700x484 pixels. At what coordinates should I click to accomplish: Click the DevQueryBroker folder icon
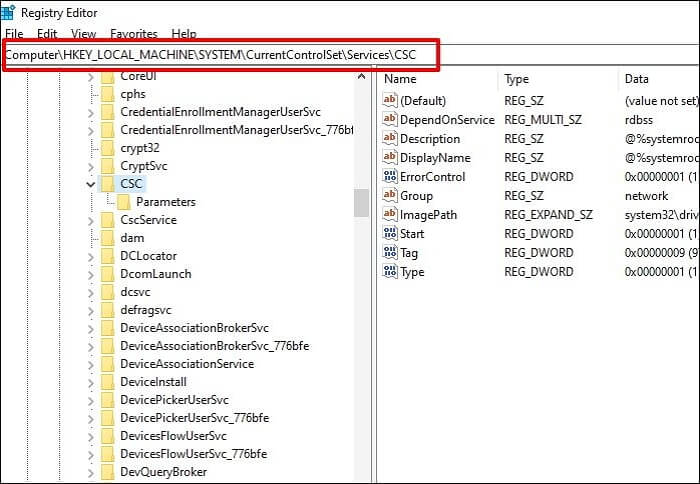108,472
